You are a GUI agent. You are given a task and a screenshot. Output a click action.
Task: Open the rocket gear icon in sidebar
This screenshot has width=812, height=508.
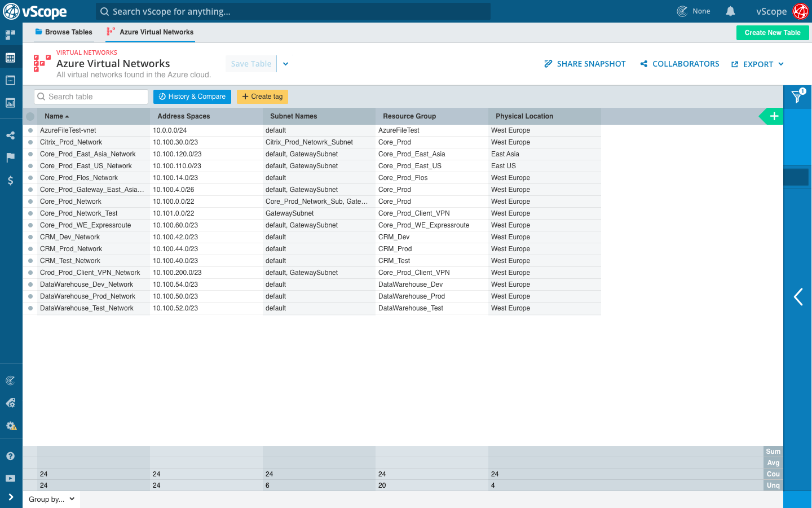pyautogui.click(x=10, y=403)
